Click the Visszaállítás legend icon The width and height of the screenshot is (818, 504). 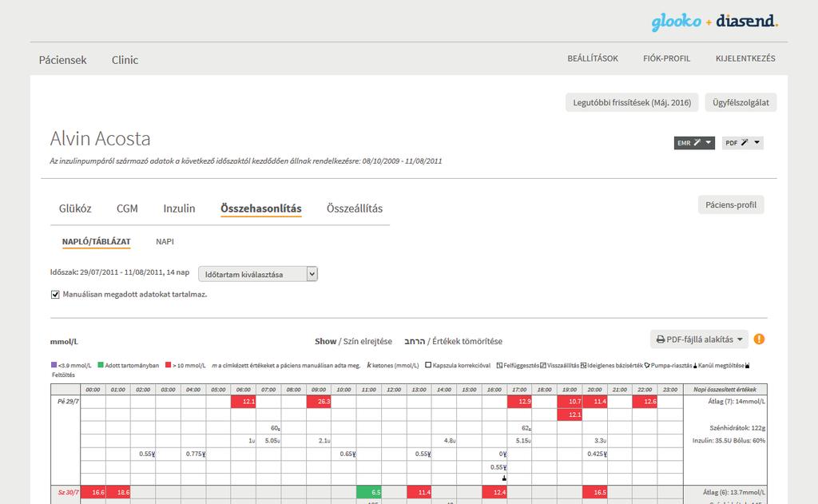click(x=543, y=365)
